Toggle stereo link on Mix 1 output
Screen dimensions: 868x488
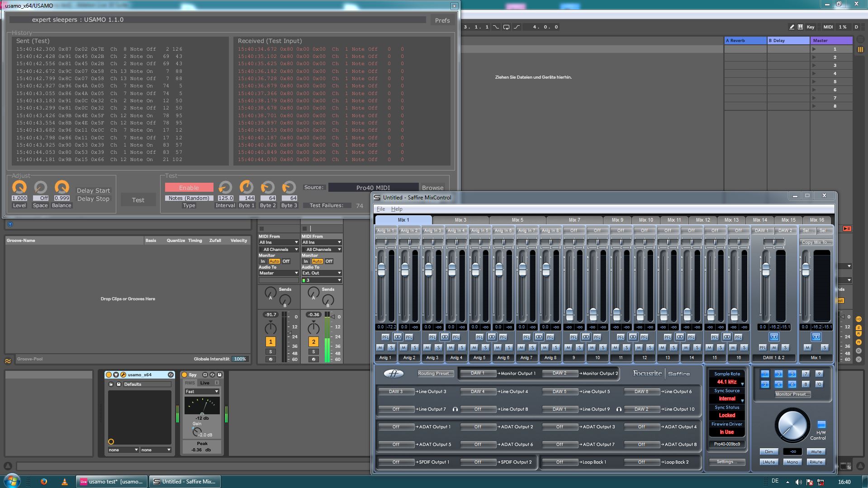point(816,337)
